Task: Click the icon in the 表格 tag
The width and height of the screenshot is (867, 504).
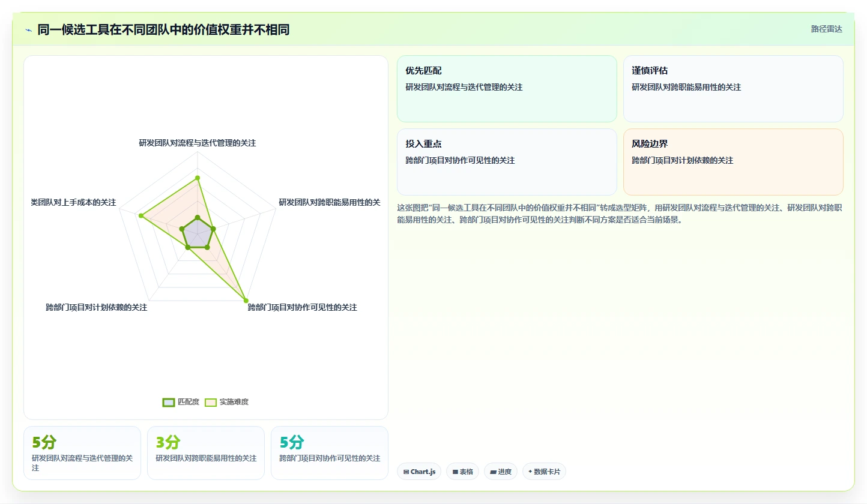Action: [455, 472]
